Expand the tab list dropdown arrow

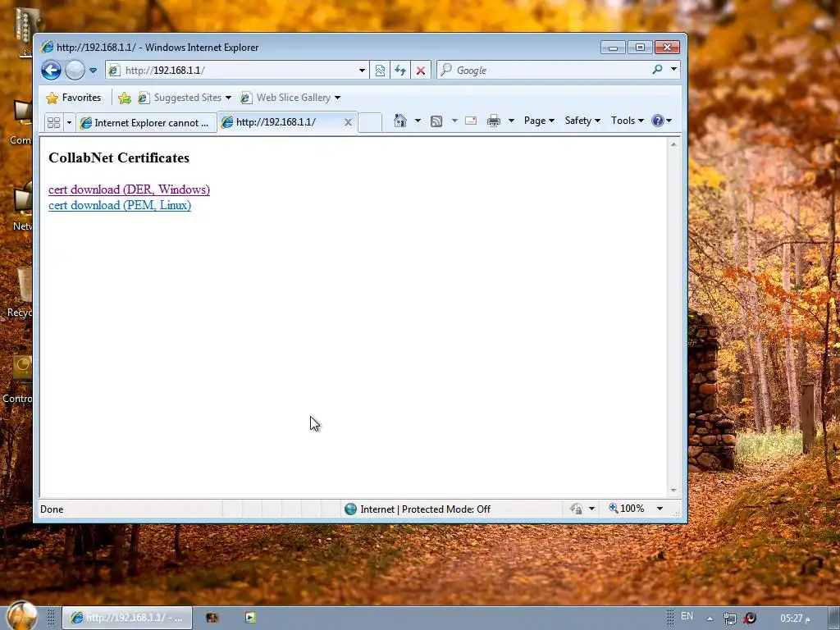tap(69, 123)
